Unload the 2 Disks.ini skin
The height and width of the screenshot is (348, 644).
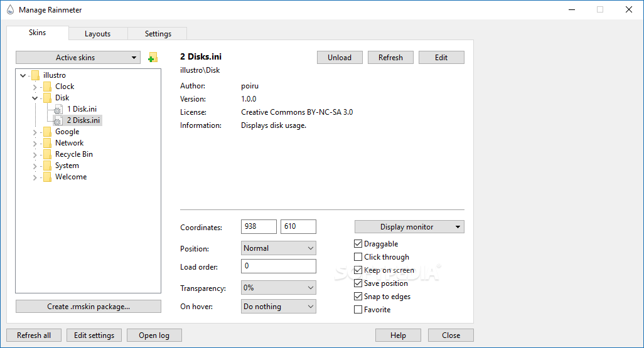pyautogui.click(x=340, y=58)
